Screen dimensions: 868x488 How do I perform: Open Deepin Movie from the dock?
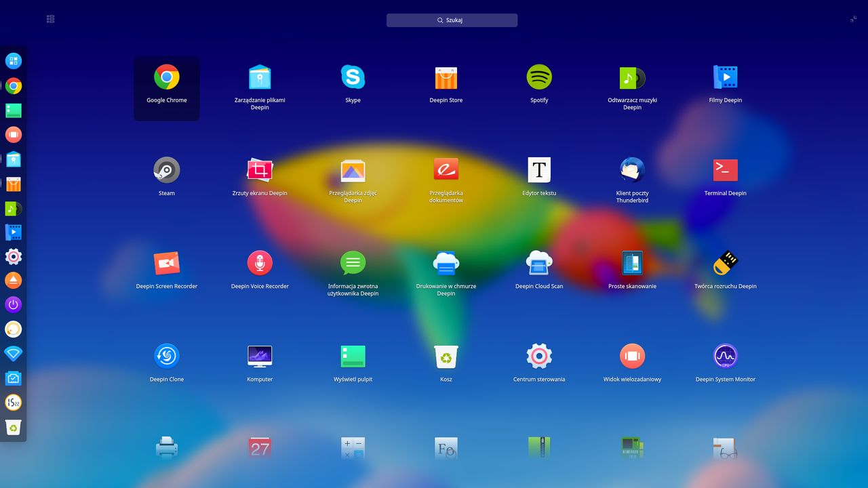(x=14, y=232)
